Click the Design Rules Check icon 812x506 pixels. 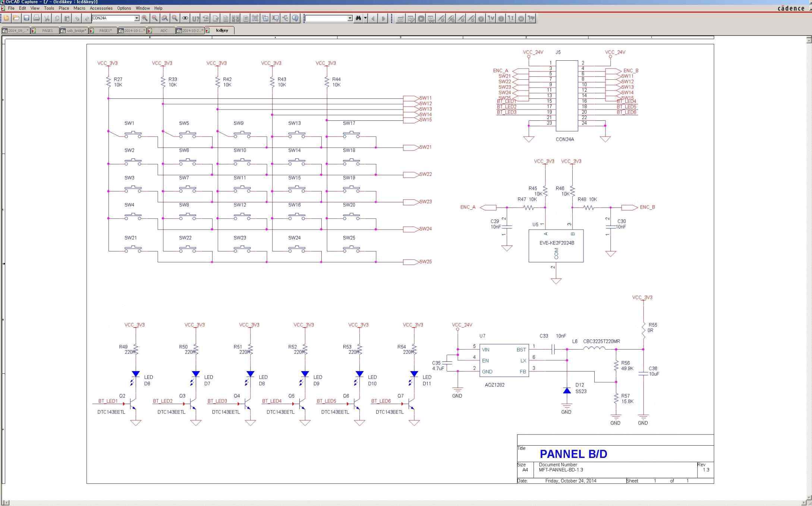point(215,18)
